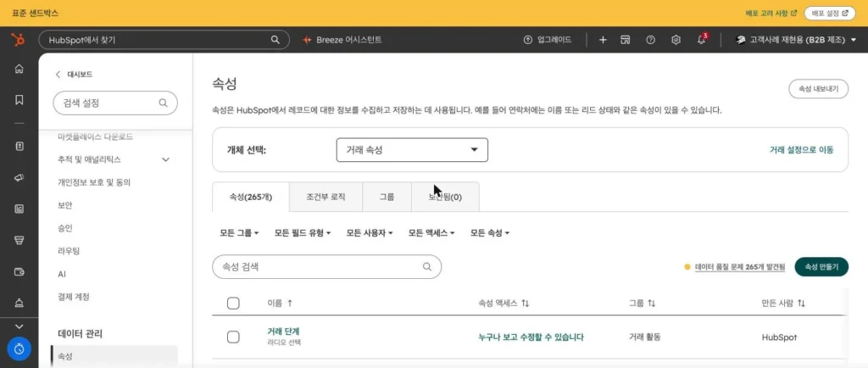Sort by 그룹 column
Image resolution: width=868 pixels, height=368 pixels.
point(643,304)
